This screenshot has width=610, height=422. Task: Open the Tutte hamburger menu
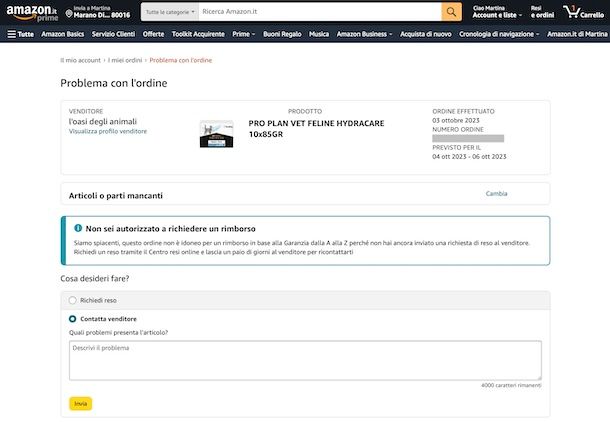[21, 34]
